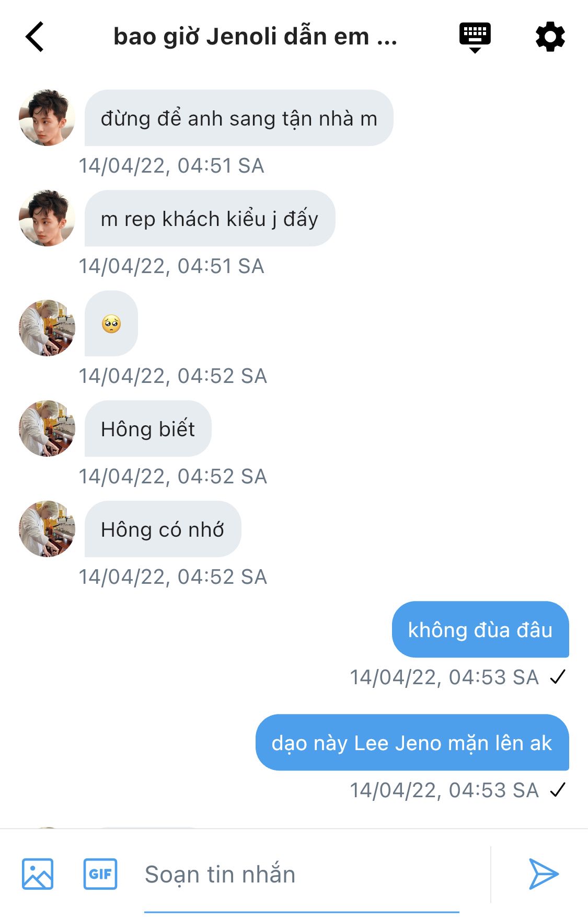Open avatar beside "Hông có nhớ"
The width and height of the screenshot is (588, 917).
(47, 529)
